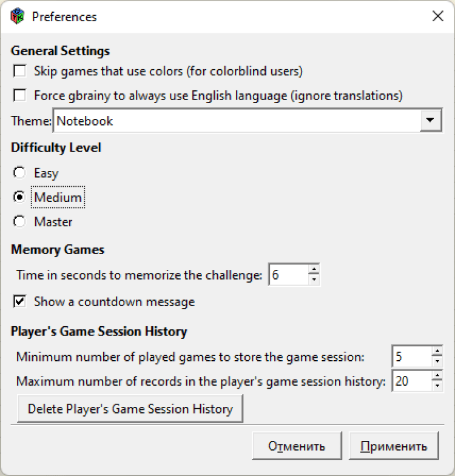Click the Применить apply button

point(394,447)
